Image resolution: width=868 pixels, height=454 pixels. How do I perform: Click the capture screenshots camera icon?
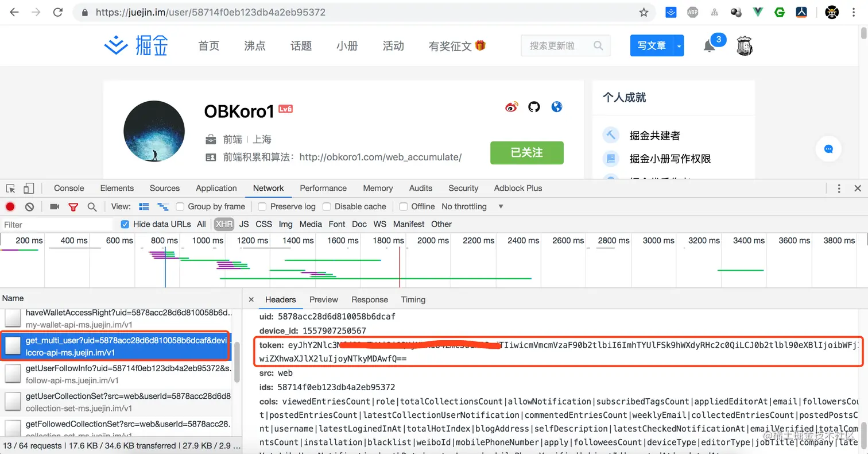pos(55,207)
